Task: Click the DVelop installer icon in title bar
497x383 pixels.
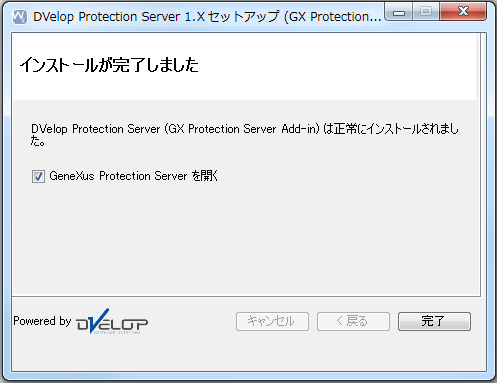Action: [20, 17]
